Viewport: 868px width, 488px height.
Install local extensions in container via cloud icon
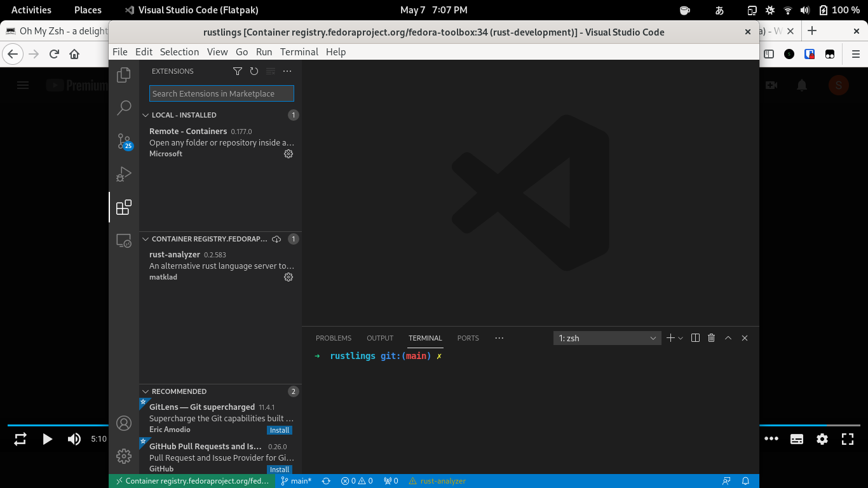276,239
